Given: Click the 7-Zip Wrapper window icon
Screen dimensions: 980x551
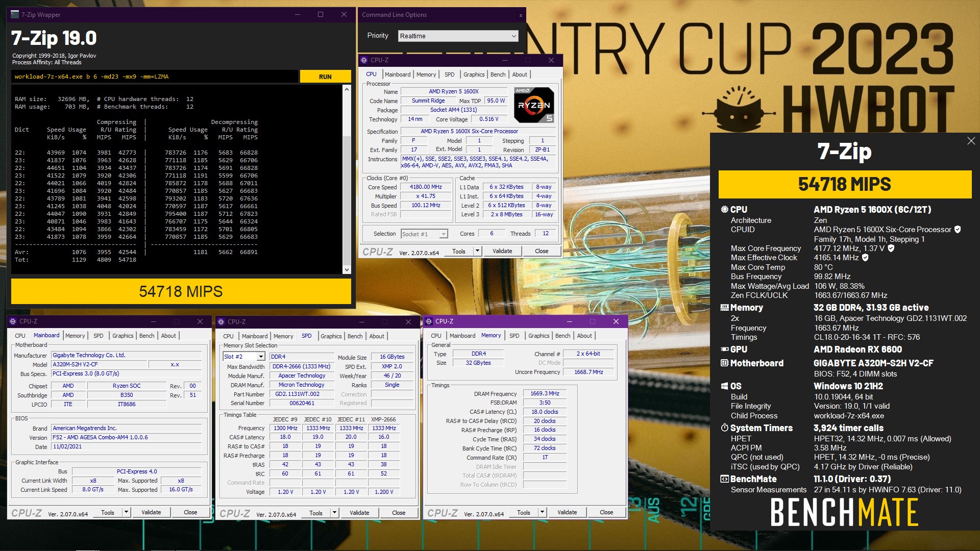Looking at the screenshot, I should (x=15, y=14).
